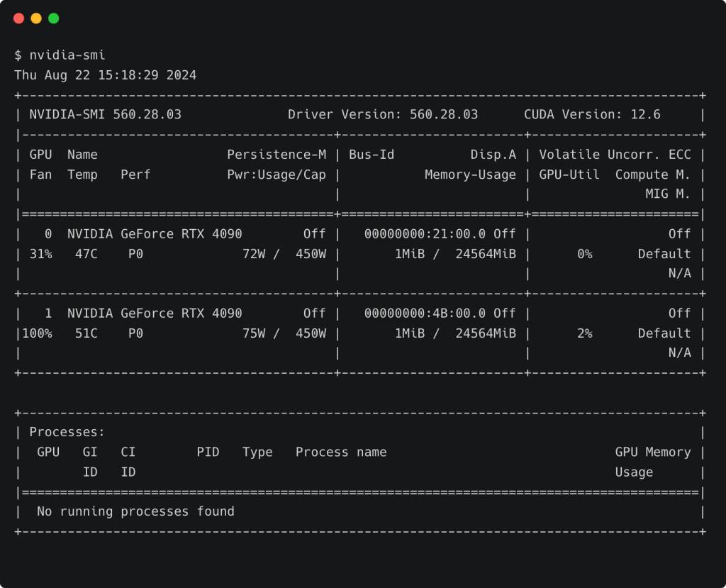The width and height of the screenshot is (726, 588).
Task: Select "Driver Version: 560.28.03" text
Action: coord(383,114)
